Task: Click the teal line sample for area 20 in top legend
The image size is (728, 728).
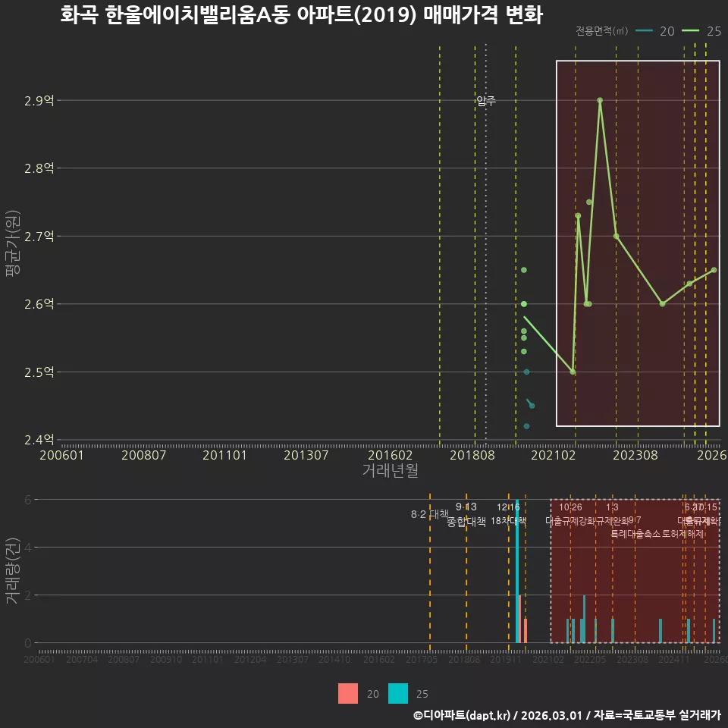Action: pyautogui.click(x=644, y=30)
